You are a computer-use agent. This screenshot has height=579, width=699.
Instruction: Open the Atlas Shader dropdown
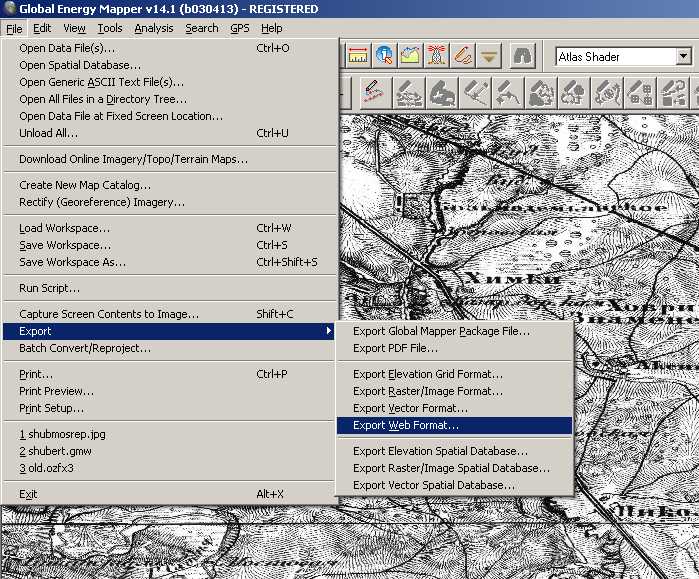coord(683,57)
